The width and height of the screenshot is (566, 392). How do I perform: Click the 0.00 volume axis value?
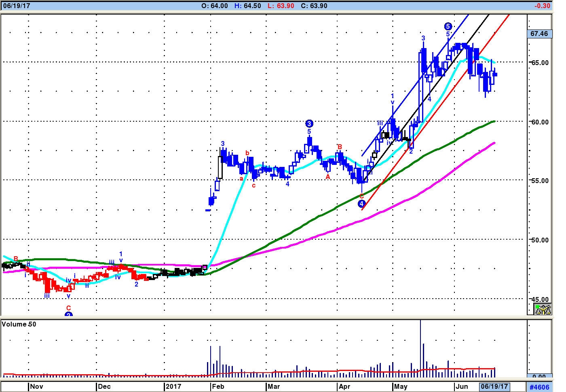[x=539, y=377]
